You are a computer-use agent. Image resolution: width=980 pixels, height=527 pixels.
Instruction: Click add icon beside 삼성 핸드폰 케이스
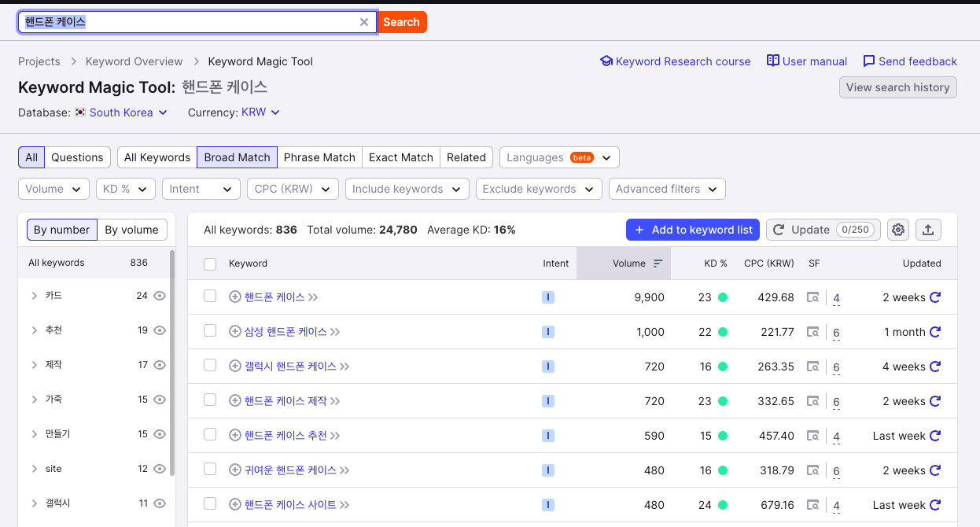point(234,332)
